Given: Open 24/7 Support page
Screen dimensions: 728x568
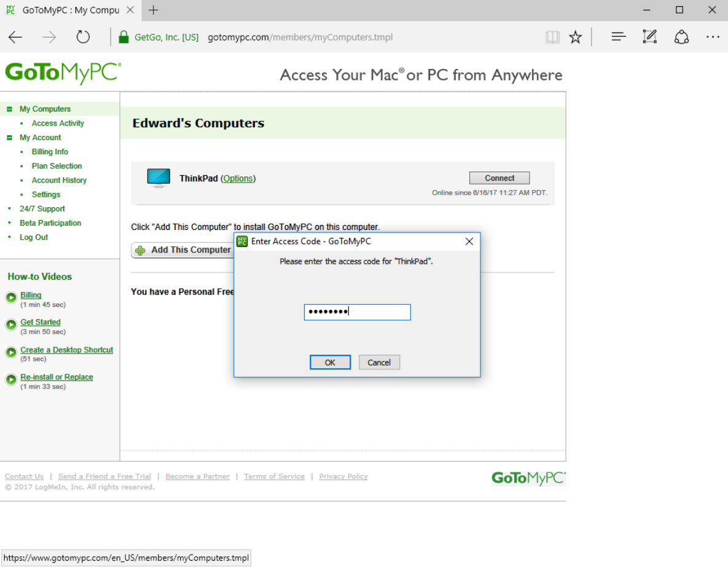Looking at the screenshot, I should point(42,209).
